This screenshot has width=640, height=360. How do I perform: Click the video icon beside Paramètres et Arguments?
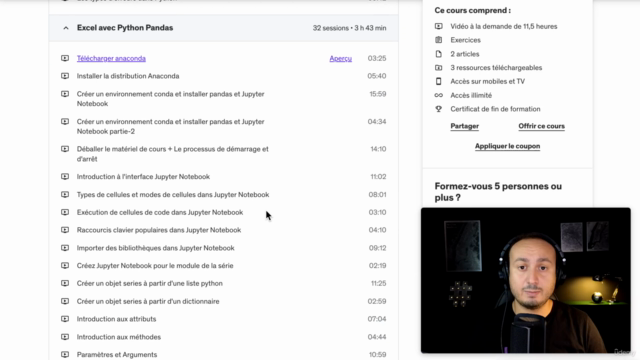click(65, 354)
